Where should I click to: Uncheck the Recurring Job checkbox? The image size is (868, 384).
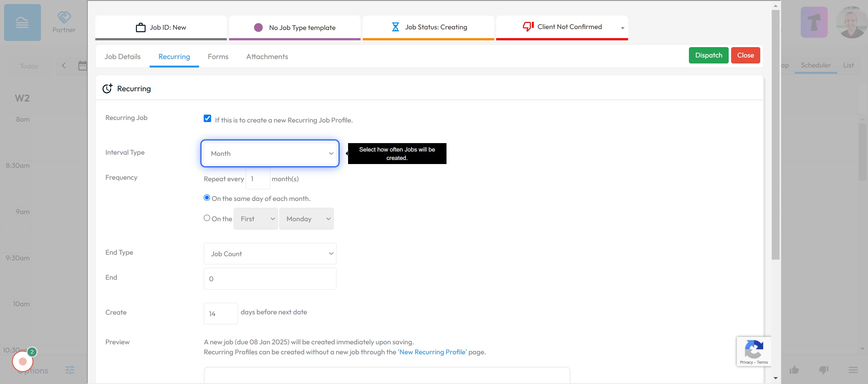(207, 118)
